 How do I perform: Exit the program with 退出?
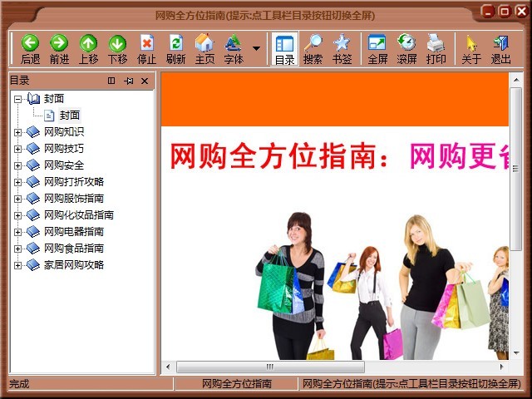[500, 49]
